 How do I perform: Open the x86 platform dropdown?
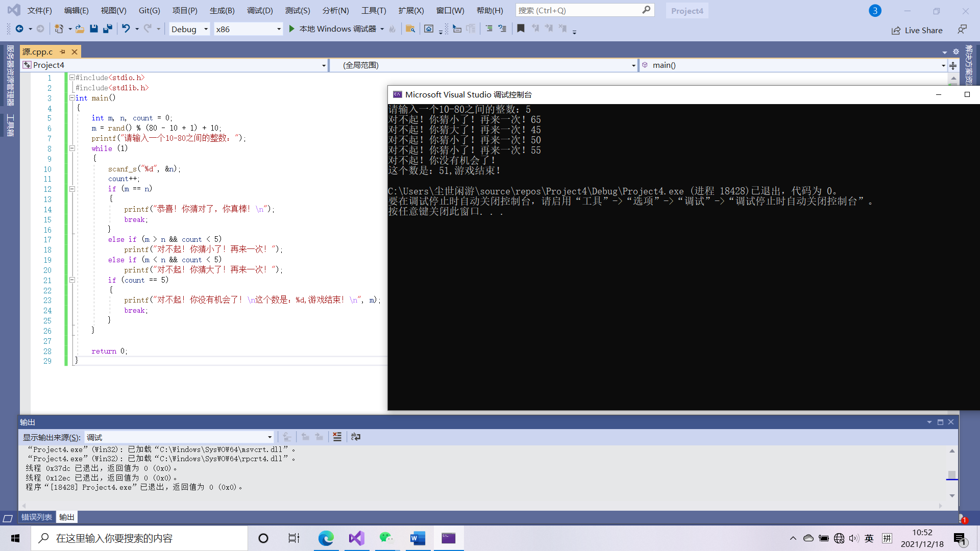point(279,29)
